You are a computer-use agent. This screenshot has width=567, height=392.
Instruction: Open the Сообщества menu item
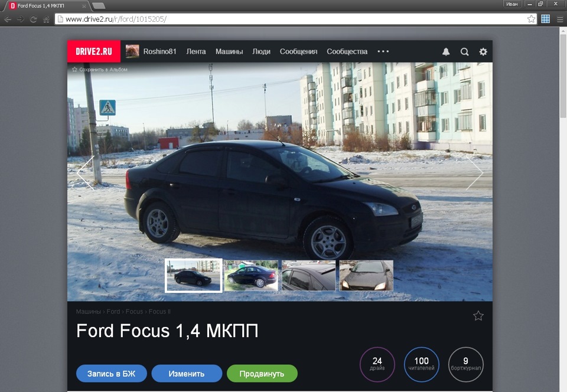tap(347, 51)
